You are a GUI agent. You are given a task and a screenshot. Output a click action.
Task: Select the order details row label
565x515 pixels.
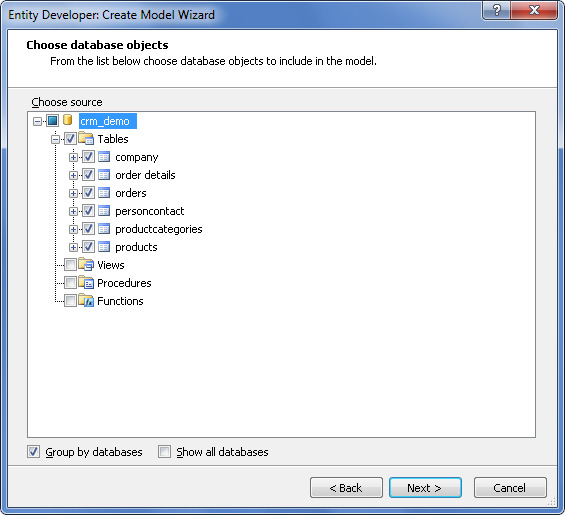click(145, 175)
